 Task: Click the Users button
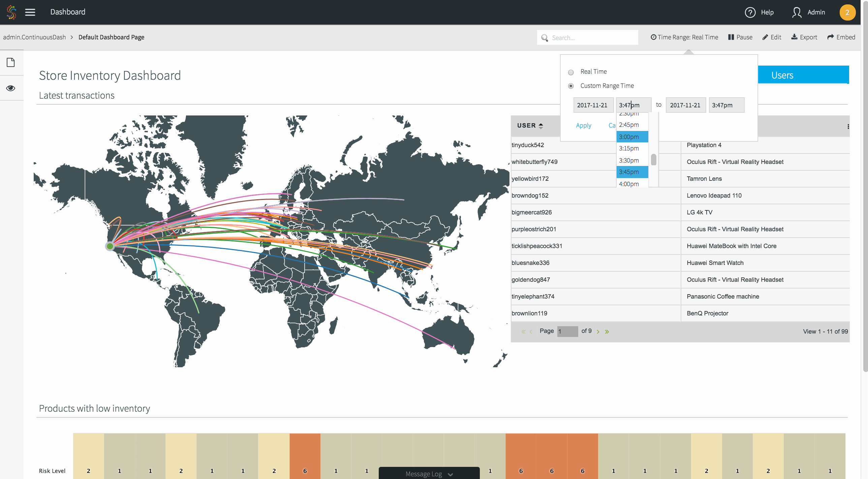click(782, 75)
